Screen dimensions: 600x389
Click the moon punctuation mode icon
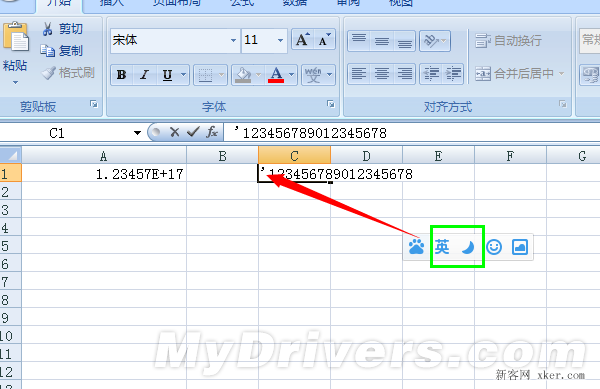[468, 247]
